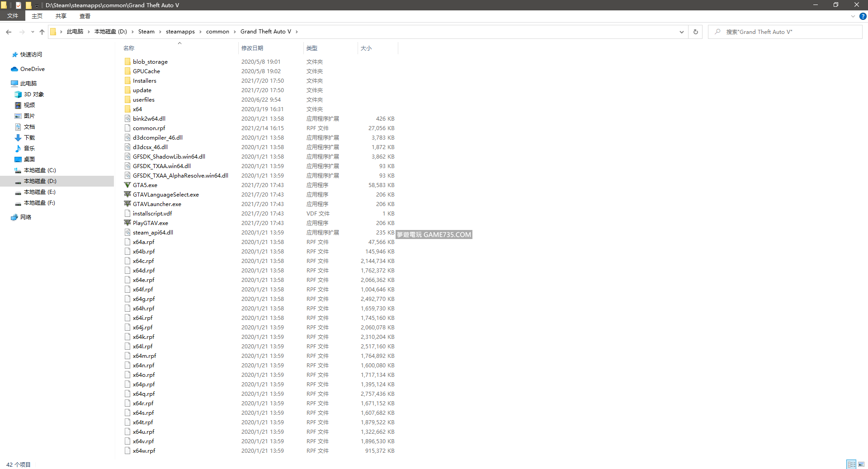The height and width of the screenshot is (469, 868).
Task: Click the search Grand Theft Auto V box
Action: tap(787, 32)
